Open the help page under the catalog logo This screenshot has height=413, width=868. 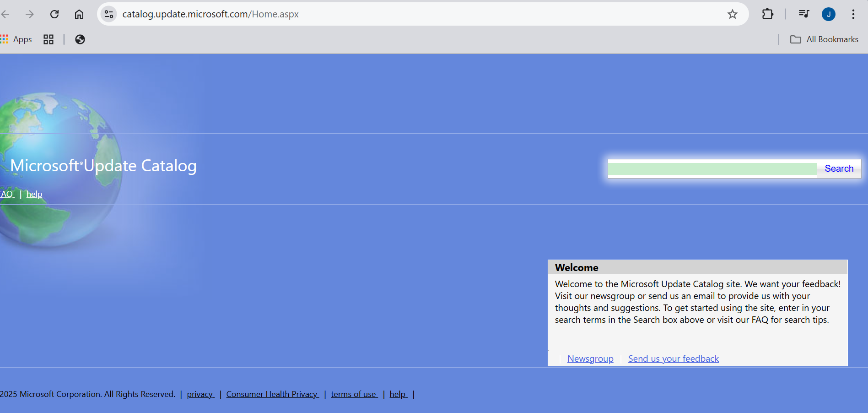(34, 194)
